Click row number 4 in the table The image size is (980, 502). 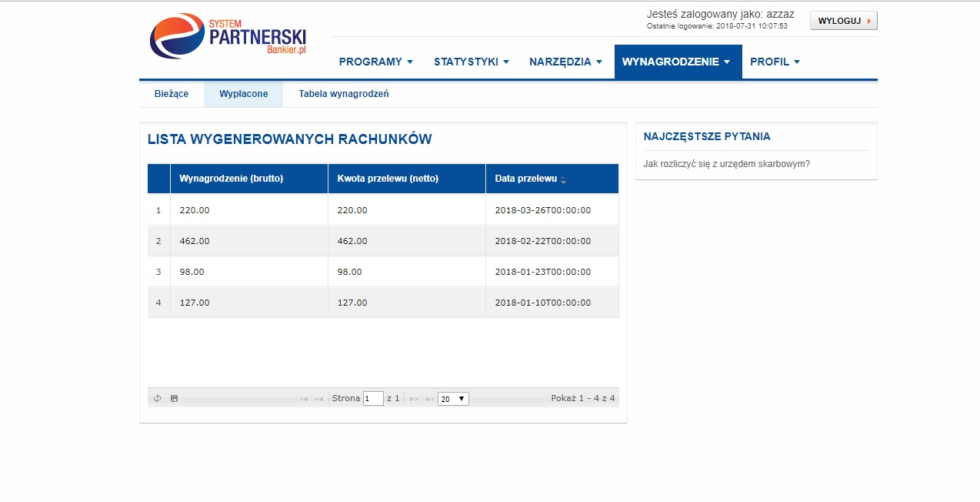[x=158, y=303]
